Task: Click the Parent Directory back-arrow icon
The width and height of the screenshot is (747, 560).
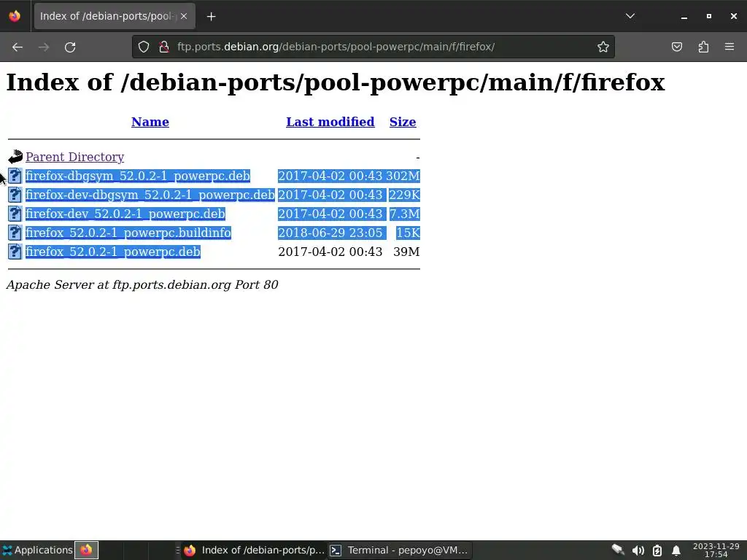Action: coord(15,157)
